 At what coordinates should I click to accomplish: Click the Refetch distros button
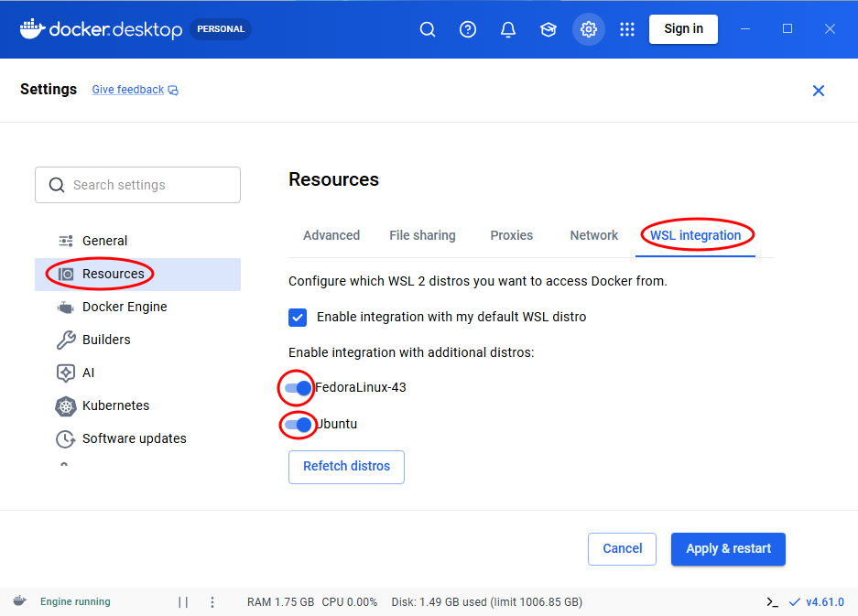click(x=346, y=467)
